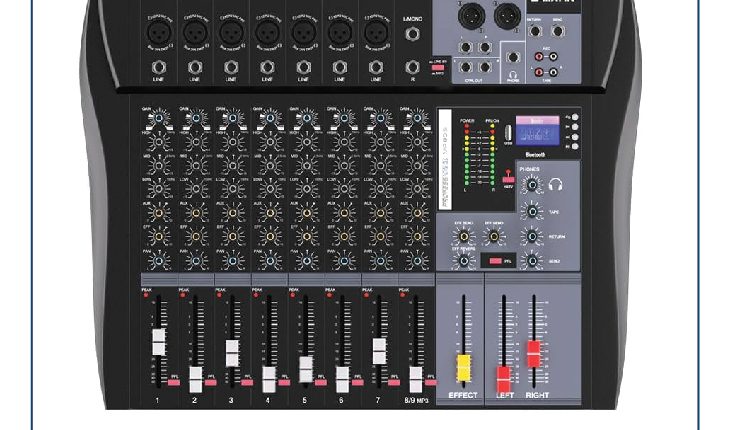The height and width of the screenshot is (430, 730).
Task: Click the yellow EFFECT fader
Action: [463, 367]
